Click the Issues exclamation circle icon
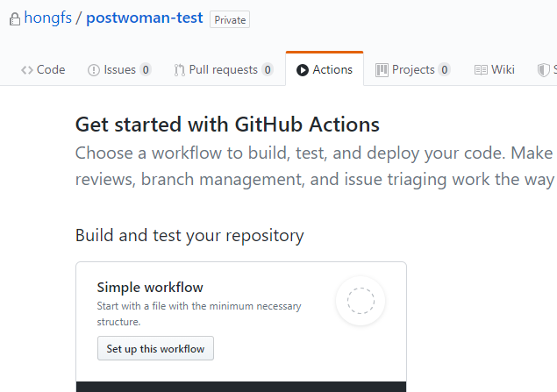557x392 pixels. 94,70
